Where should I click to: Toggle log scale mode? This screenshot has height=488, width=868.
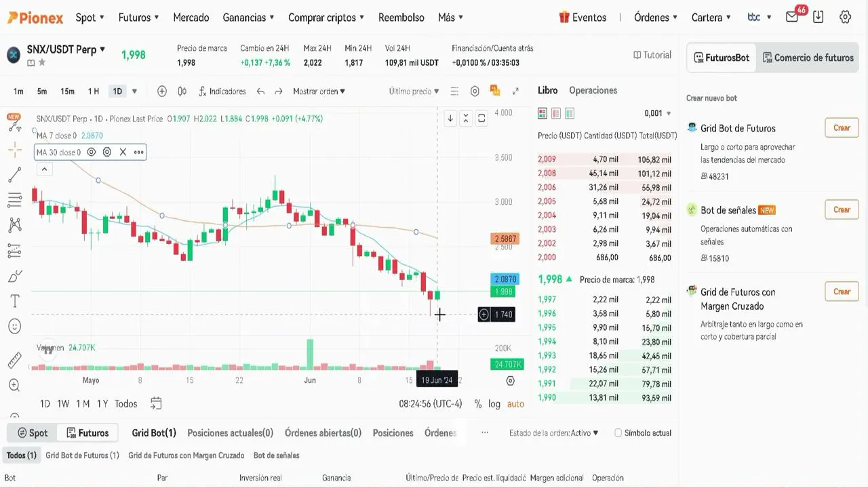coord(494,404)
